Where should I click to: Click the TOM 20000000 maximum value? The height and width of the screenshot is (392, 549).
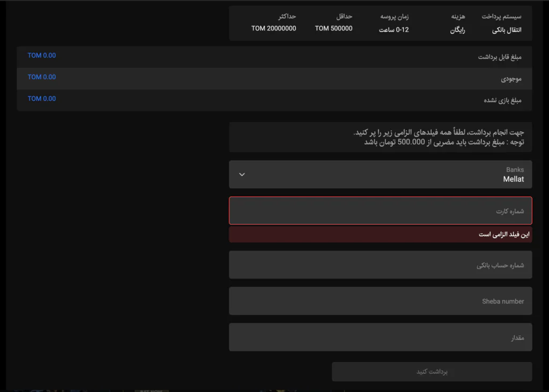tap(273, 28)
